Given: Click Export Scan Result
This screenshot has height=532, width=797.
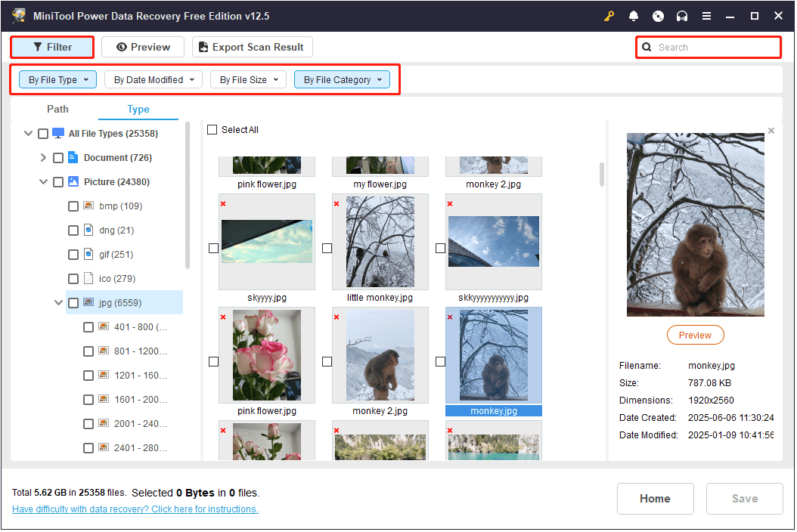Looking at the screenshot, I should [x=252, y=46].
